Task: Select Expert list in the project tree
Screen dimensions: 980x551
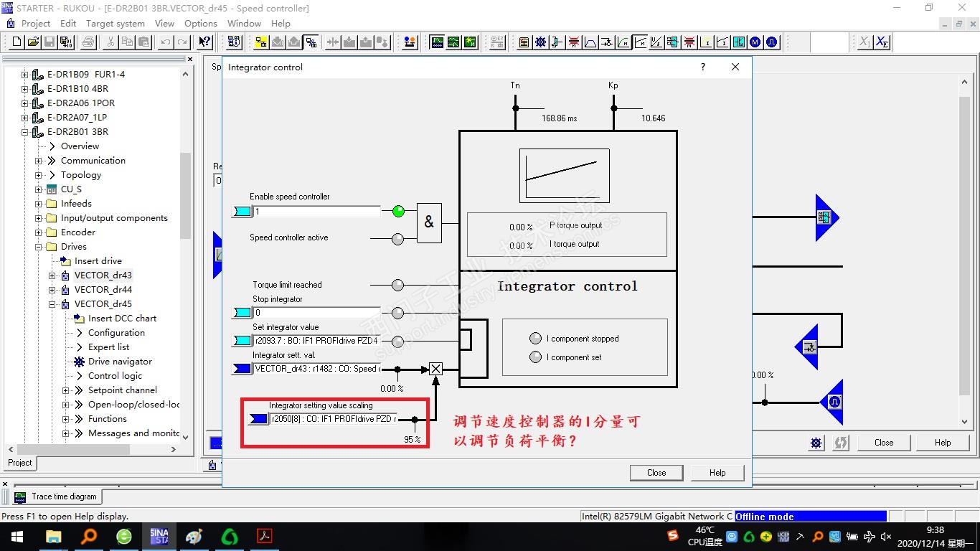Action: pyautogui.click(x=108, y=347)
